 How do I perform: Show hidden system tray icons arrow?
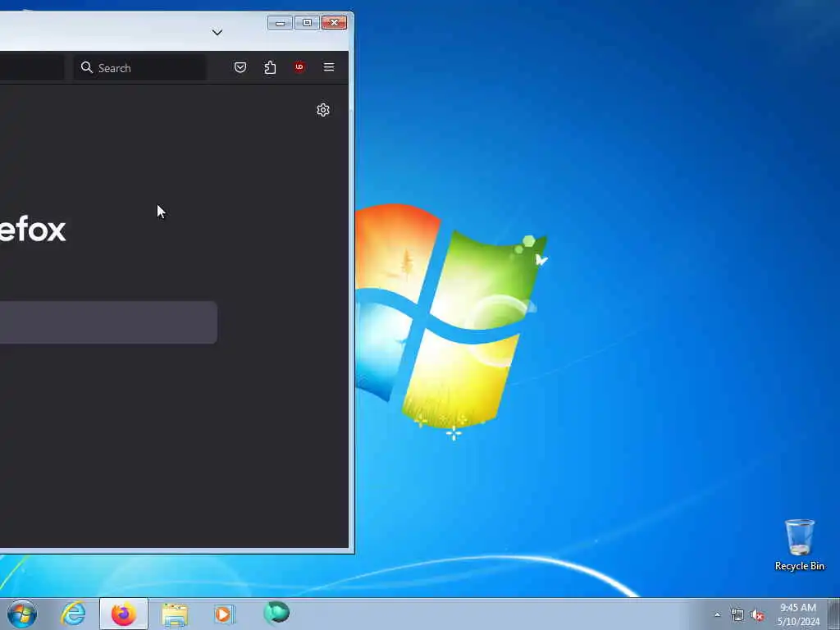(x=717, y=614)
